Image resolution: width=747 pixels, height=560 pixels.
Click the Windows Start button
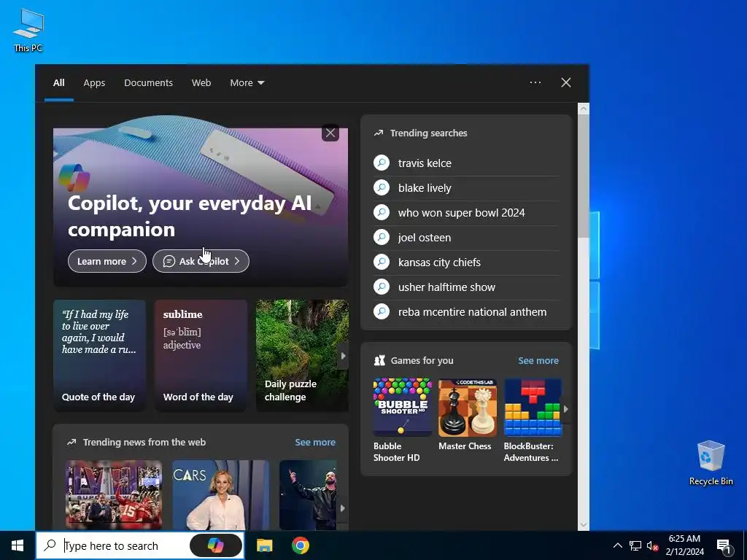(x=18, y=545)
